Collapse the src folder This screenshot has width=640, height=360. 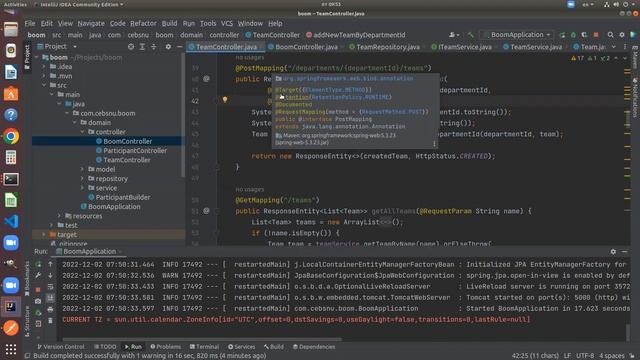[x=44, y=85]
